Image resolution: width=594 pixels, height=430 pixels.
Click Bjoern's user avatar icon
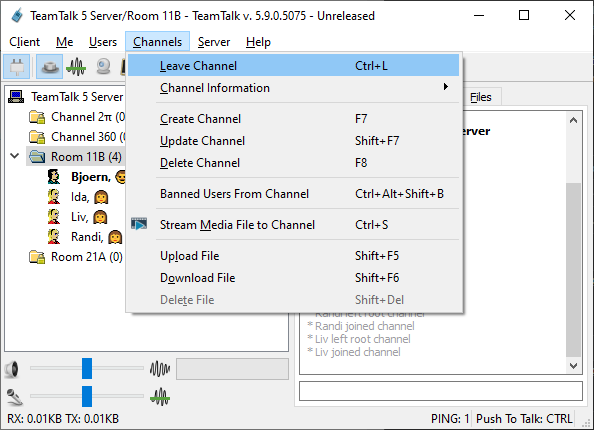coord(54,177)
